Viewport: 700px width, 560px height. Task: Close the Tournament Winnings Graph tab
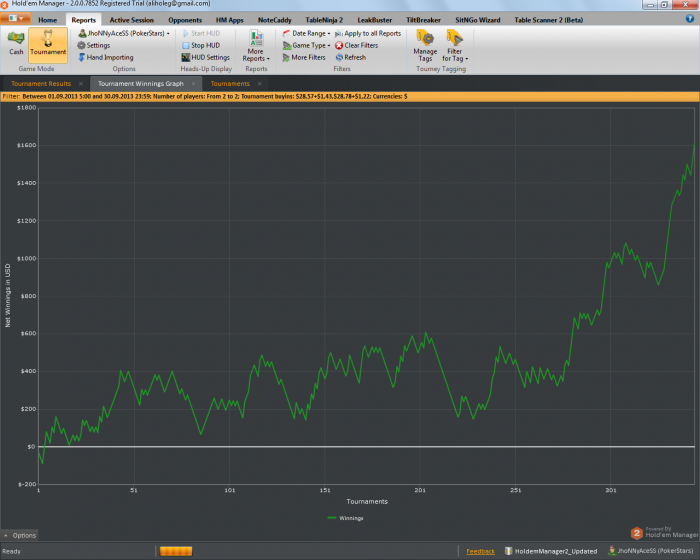click(193, 84)
